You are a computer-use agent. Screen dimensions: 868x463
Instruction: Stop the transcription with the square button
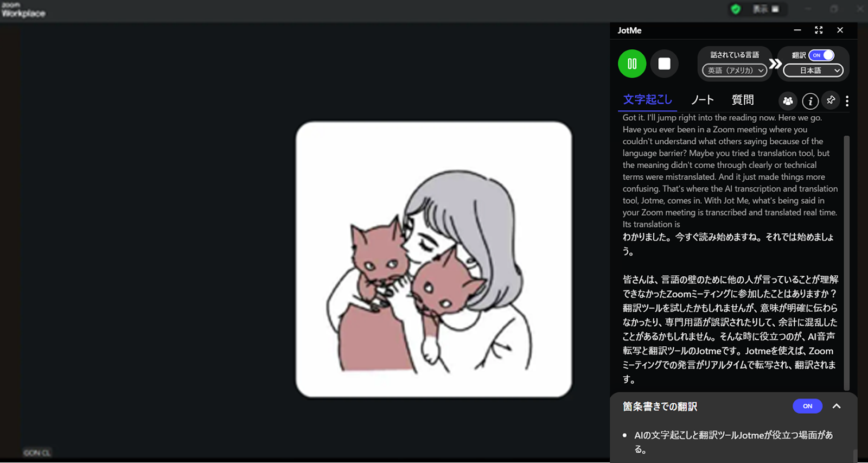click(x=664, y=64)
